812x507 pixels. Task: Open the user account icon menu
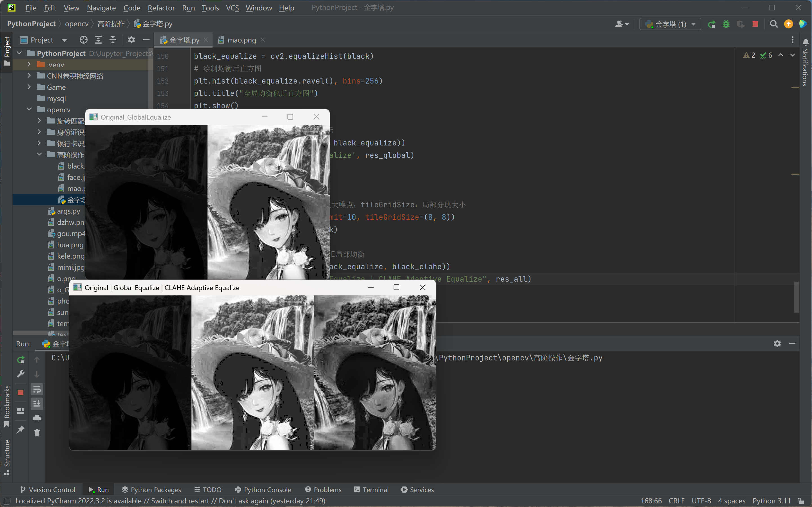(622, 24)
